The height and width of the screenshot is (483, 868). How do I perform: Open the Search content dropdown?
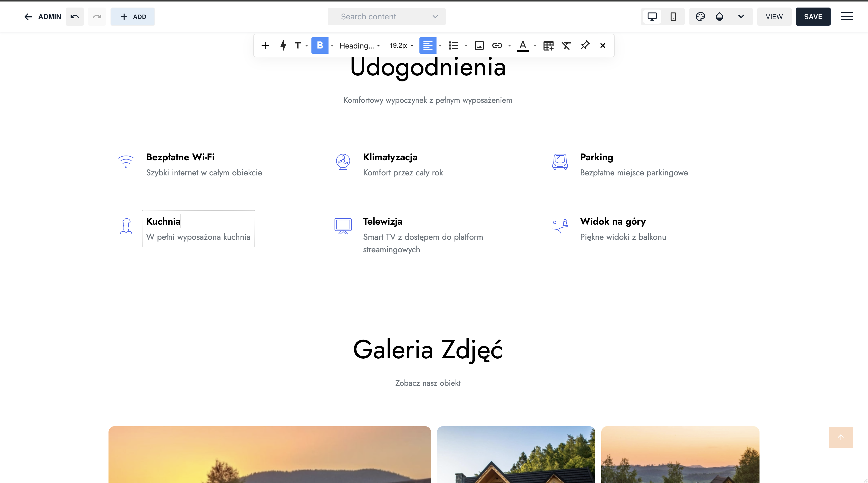(387, 17)
